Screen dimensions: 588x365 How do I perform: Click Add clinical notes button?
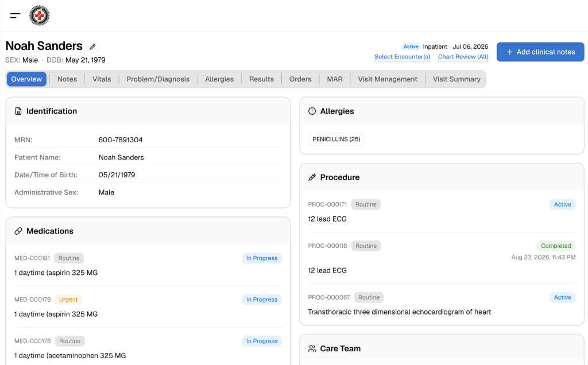(540, 52)
